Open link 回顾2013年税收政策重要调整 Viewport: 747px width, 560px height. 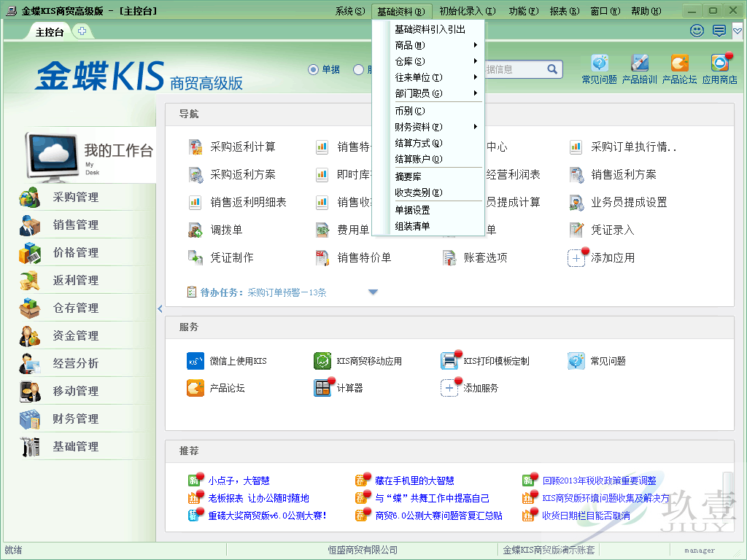coord(600,481)
